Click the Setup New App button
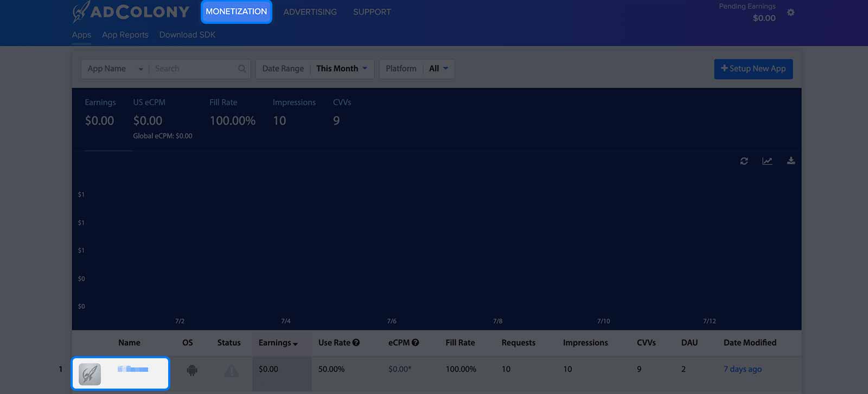Viewport: 868px width, 394px height. pyautogui.click(x=754, y=69)
